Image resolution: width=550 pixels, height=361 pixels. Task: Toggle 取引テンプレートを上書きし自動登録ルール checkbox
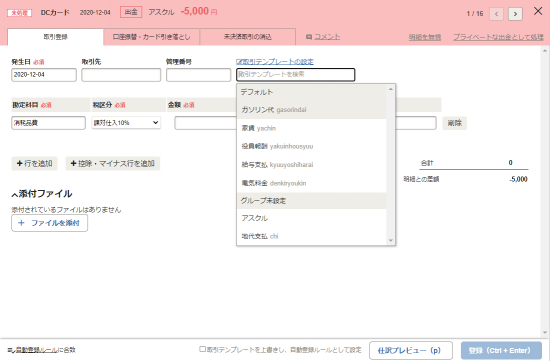click(x=202, y=349)
